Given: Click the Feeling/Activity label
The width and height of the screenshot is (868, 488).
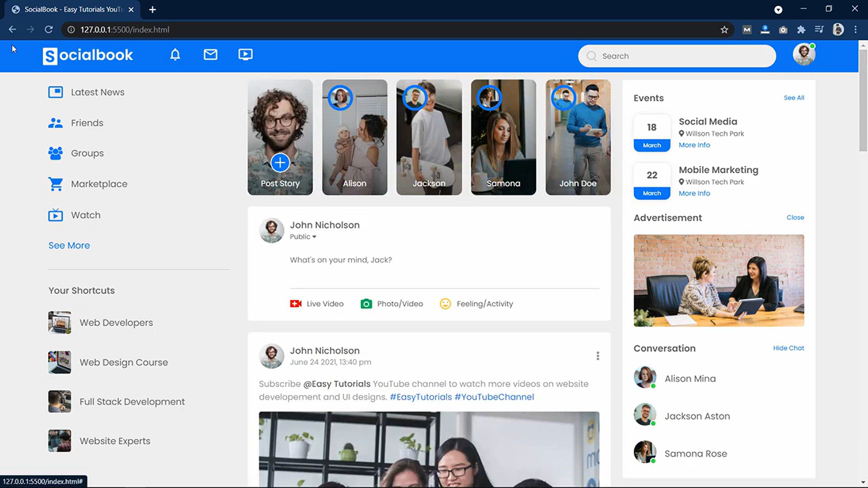Looking at the screenshot, I should [x=485, y=304].
